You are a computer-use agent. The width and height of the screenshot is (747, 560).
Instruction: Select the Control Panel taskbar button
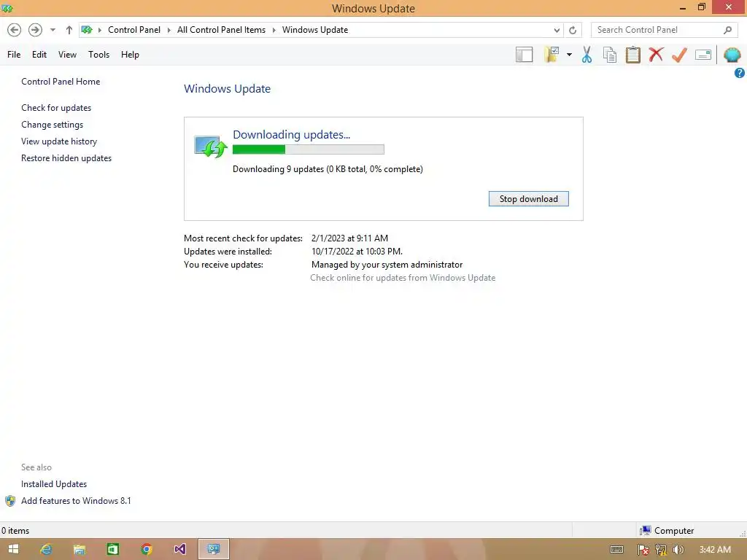point(214,549)
